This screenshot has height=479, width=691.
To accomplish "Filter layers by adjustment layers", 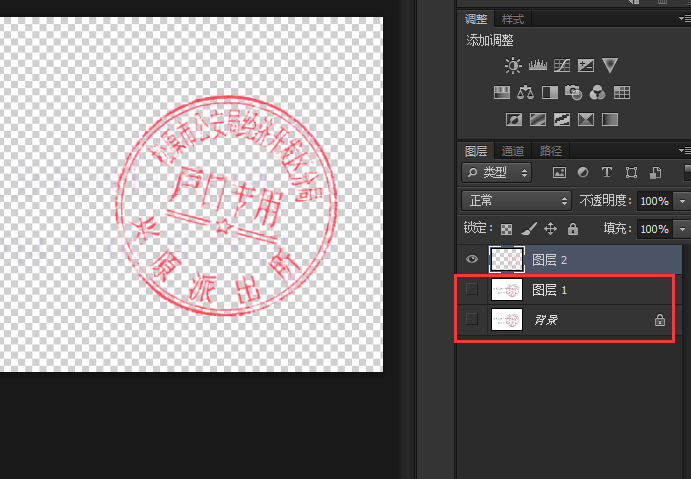I will point(583,172).
